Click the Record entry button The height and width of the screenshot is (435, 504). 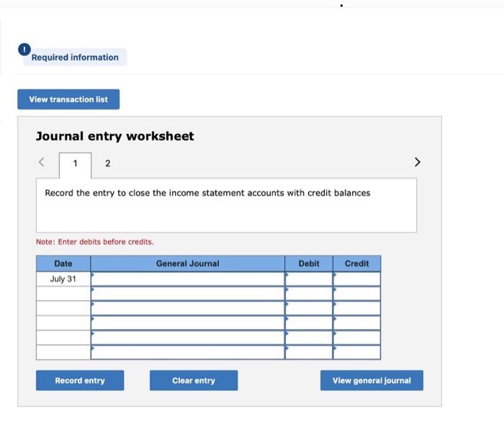80,380
